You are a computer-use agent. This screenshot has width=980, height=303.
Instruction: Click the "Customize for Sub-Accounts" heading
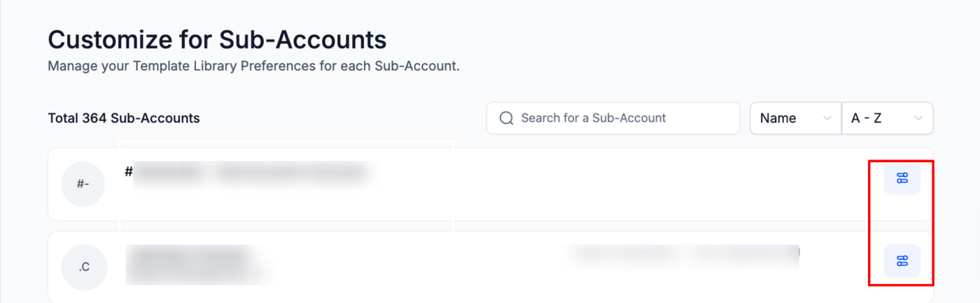217,40
